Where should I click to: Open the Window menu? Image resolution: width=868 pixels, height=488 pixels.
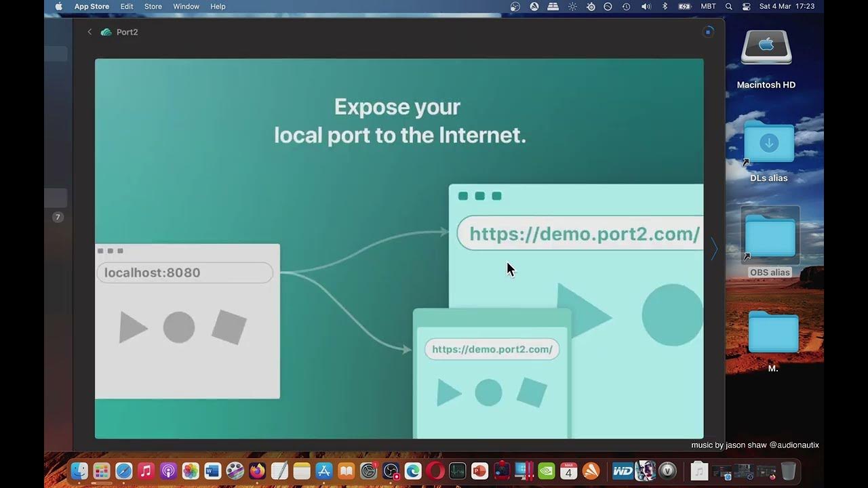point(186,6)
